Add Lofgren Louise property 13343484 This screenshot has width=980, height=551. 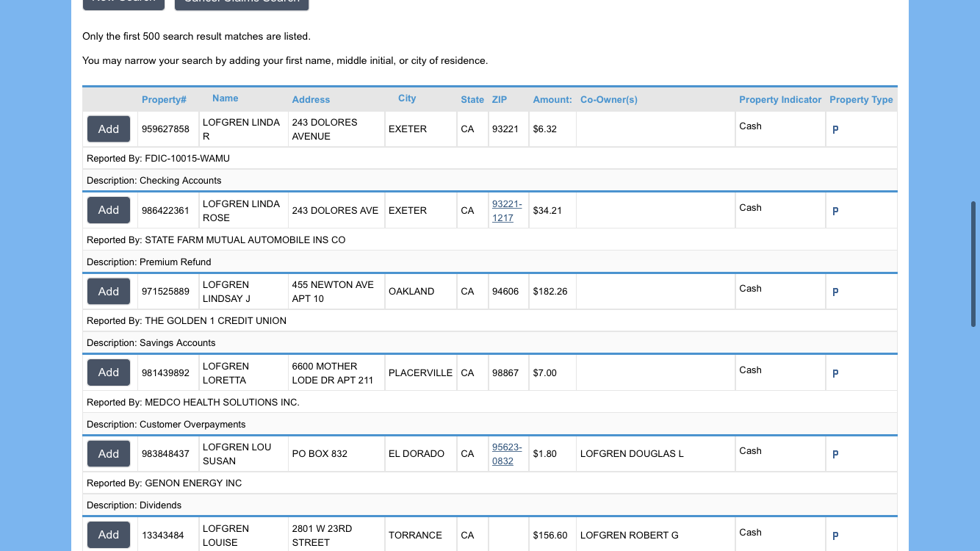coord(109,535)
